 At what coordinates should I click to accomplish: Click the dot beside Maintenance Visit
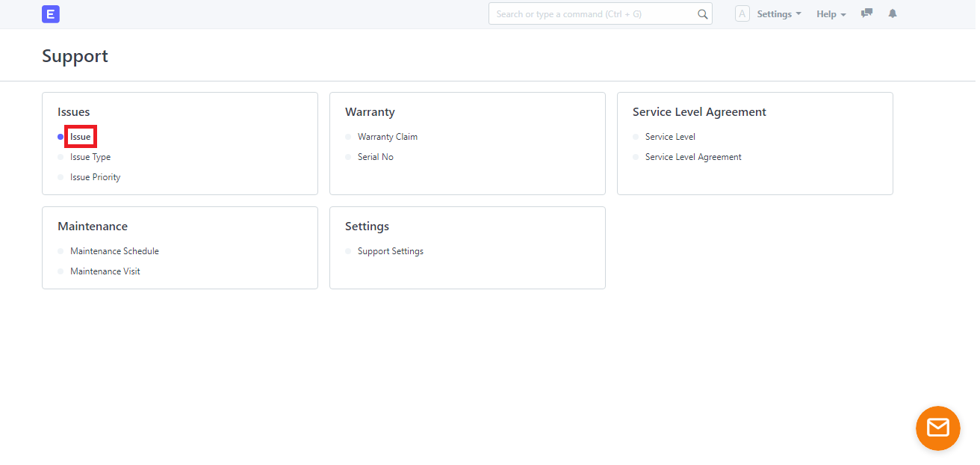point(61,271)
